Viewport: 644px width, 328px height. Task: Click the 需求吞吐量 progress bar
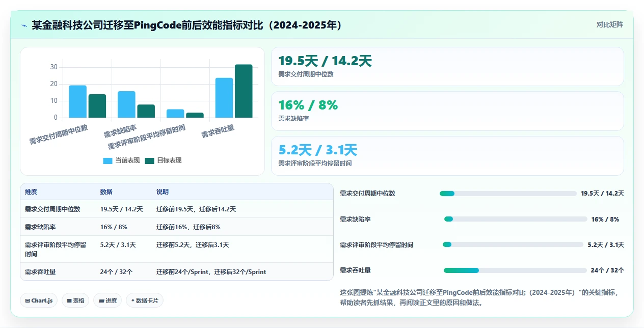coord(515,270)
